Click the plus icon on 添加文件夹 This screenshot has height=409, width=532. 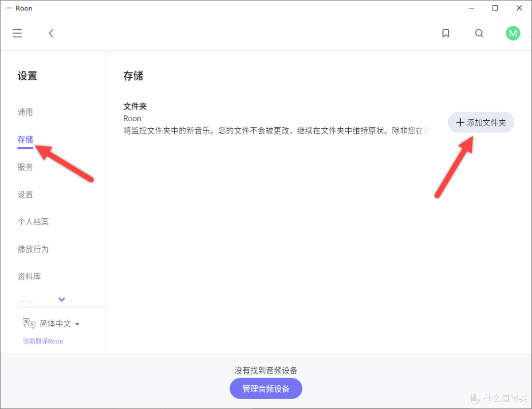(x=461, y=122)
